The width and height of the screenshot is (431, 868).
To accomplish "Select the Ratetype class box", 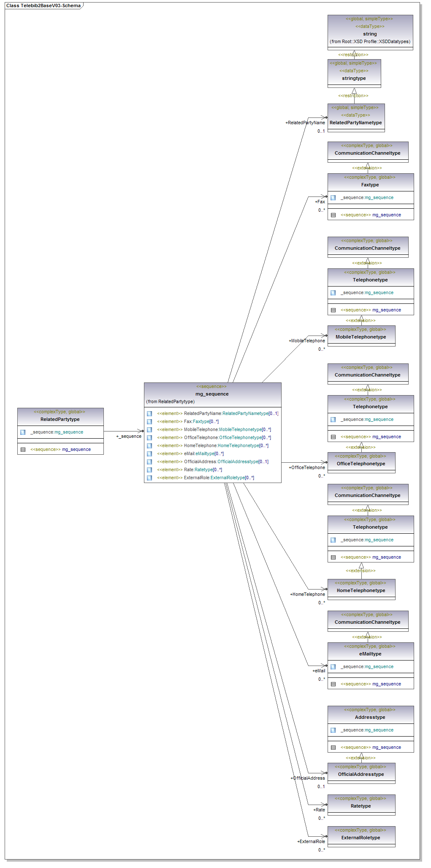I will pos(361,805).
